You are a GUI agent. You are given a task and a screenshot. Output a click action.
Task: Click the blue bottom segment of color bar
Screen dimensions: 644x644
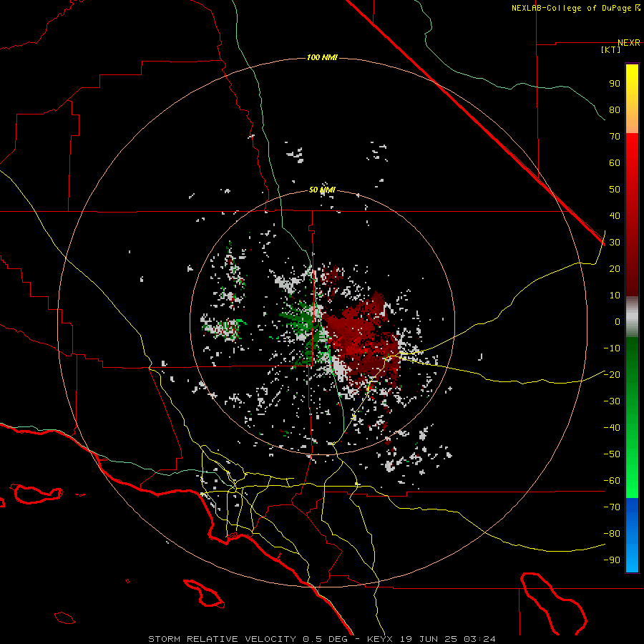coord(632,535)
